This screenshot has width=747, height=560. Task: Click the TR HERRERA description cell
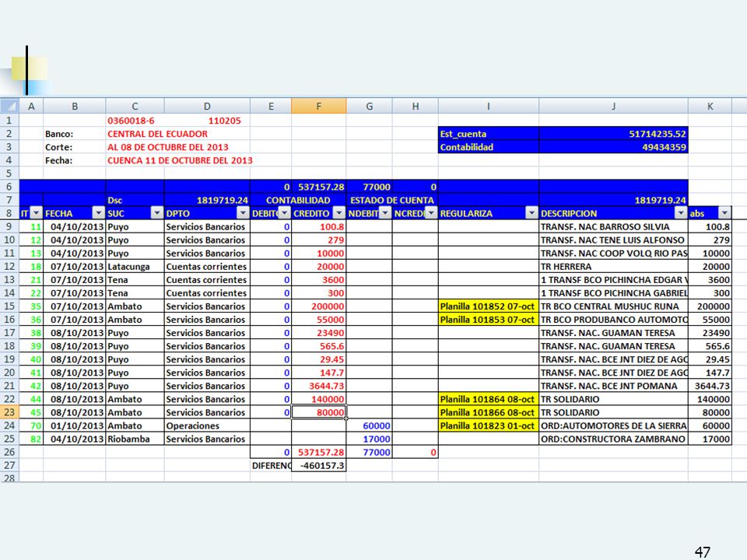pos(614,267)
